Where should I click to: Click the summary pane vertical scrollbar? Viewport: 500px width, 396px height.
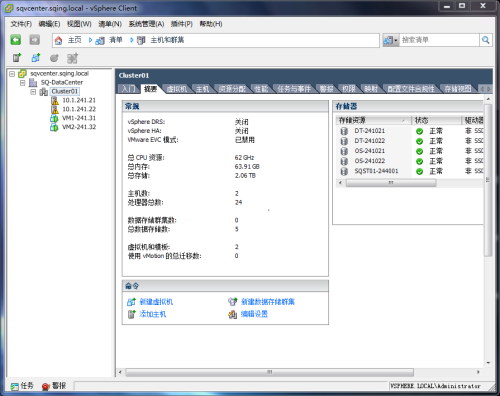click(x=488, y=180)
